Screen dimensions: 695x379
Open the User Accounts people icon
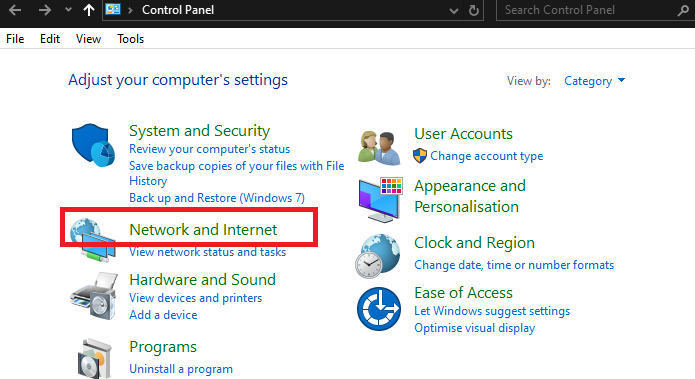tap(379, 148)
